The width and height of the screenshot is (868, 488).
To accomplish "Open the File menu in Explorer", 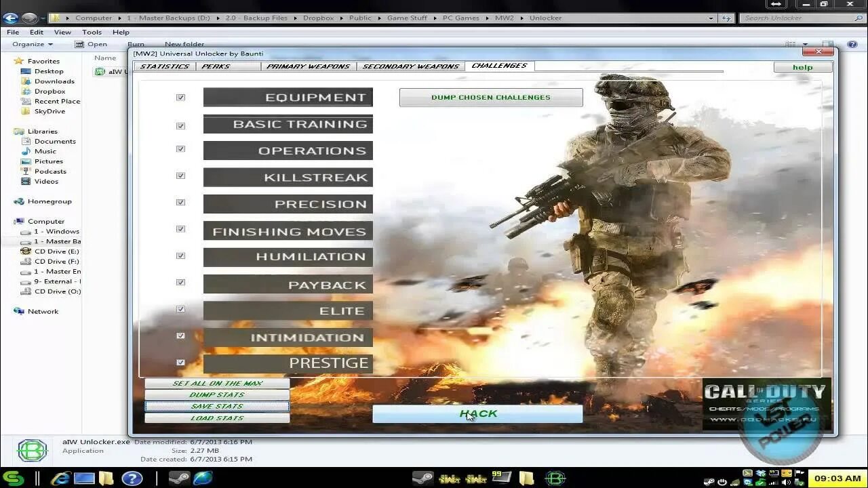I will 12,32.
